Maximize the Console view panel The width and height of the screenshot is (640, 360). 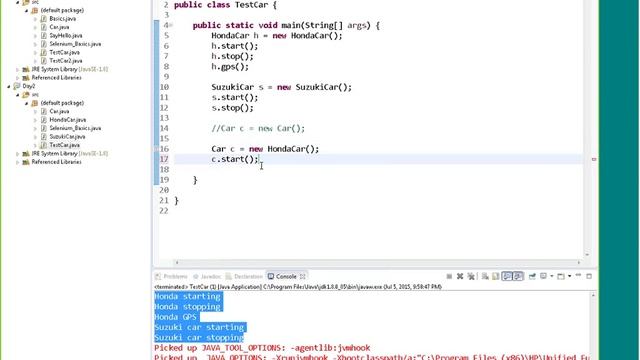[589, 276]
